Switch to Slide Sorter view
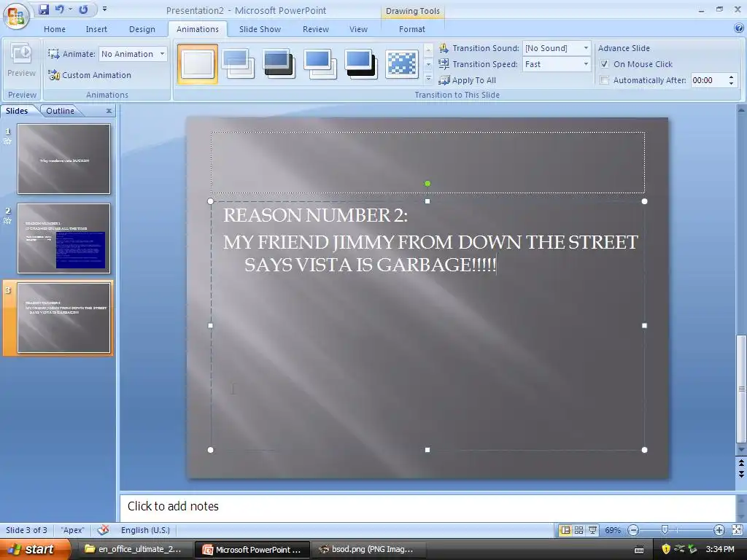Image resolution: width=747 pixels, height=560 pixels. 578,530
